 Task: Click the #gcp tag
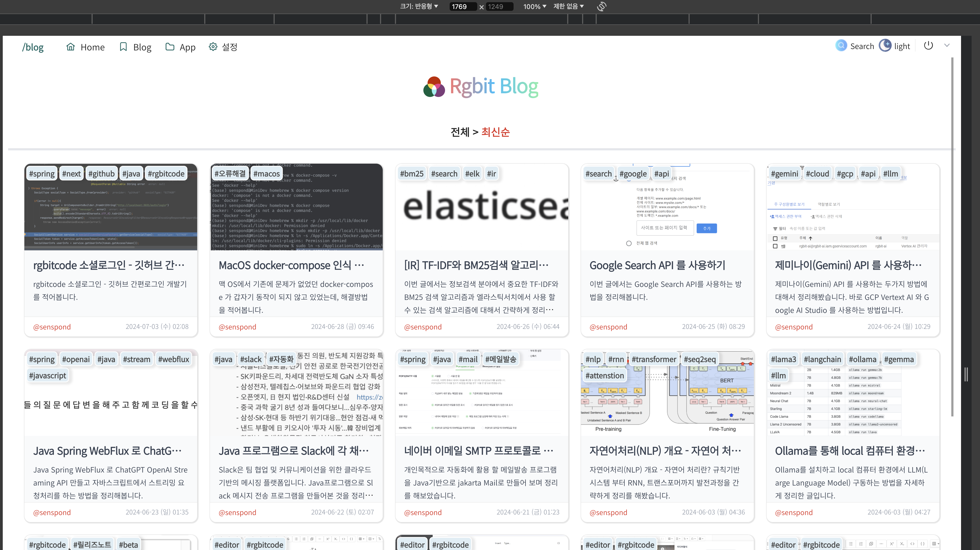[845, 174]
